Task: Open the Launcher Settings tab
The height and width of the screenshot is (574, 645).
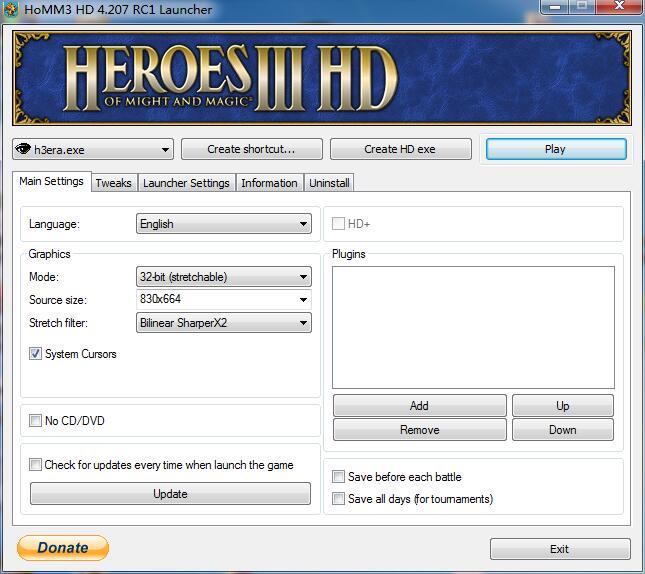Action: (x=186, y=183)
